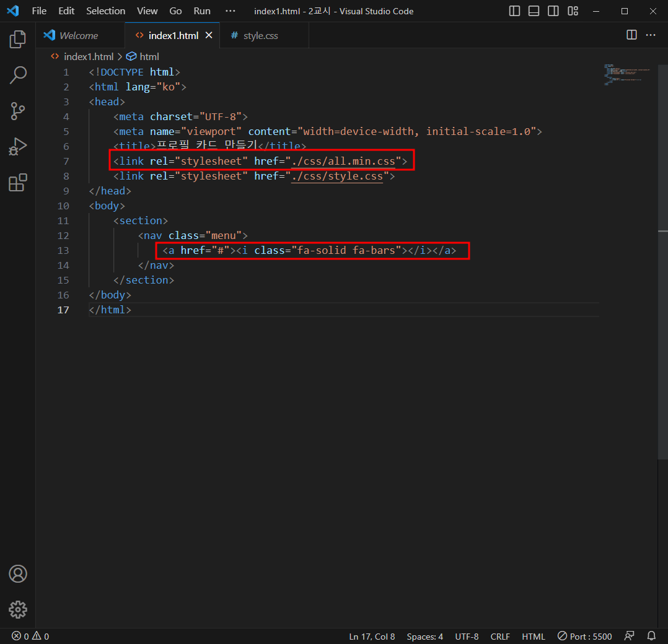Follow the ./css/style.css link
Image resolution: width=668 pixels, height=644 pixels.
pyautogui.click(x=337, y=176)
